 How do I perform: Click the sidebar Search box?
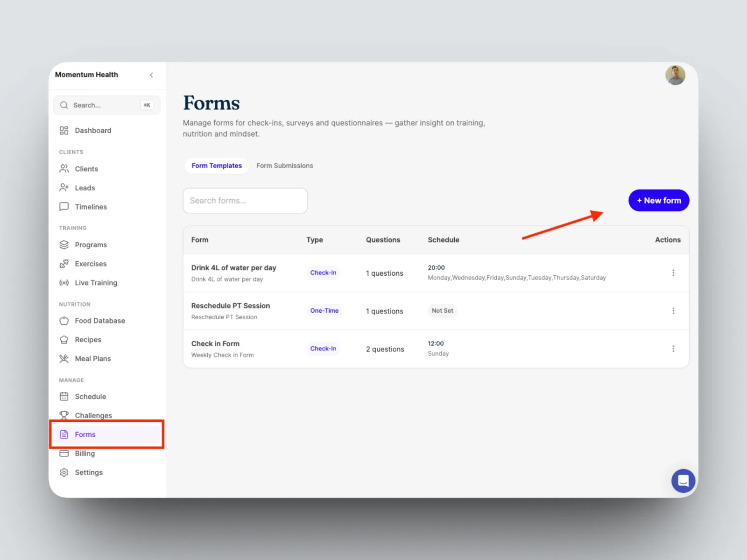click(x=106, y=105)
